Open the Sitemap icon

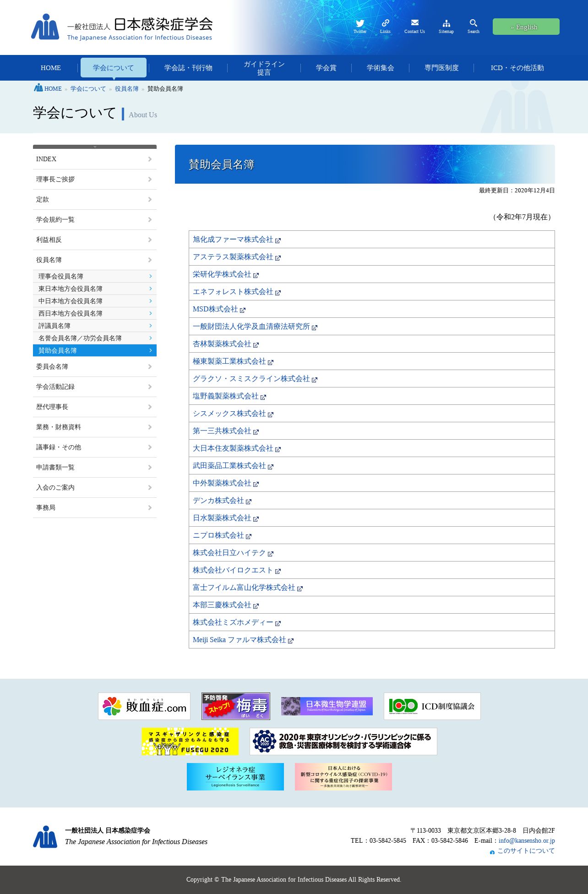coord(446,23)
